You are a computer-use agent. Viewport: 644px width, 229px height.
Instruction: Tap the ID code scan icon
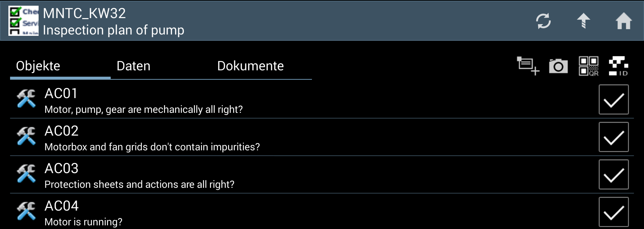[x=619, y=66]
